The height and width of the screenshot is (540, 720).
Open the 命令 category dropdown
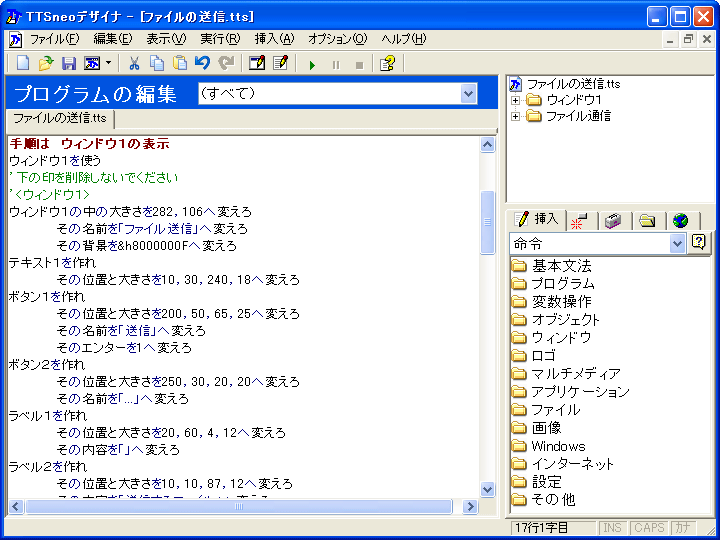(677, 244)
